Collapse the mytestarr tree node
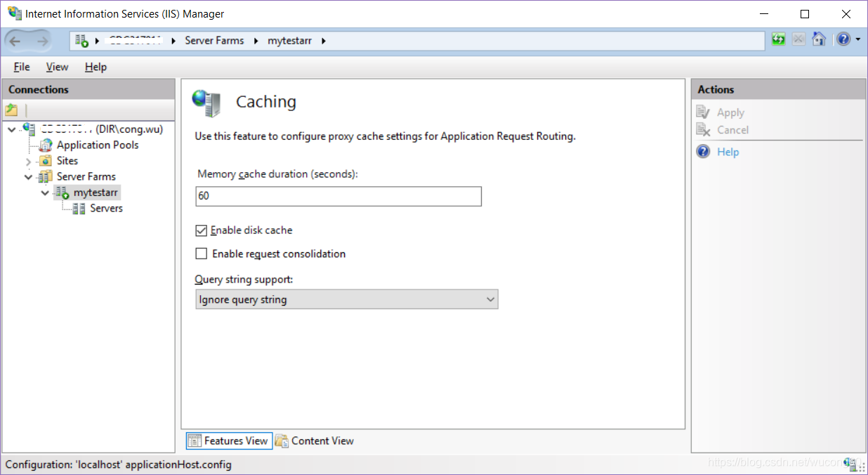868x475 pixels. coord(46,193)
